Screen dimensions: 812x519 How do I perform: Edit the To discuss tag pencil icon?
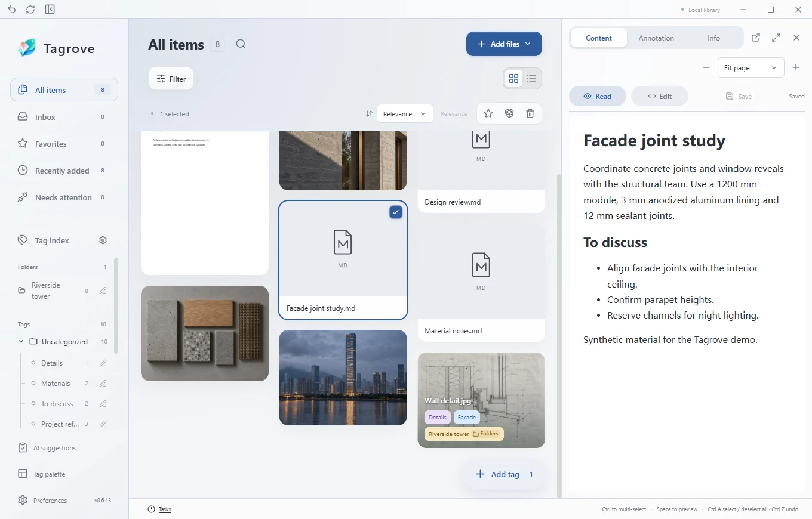click(x=103, y=404)
